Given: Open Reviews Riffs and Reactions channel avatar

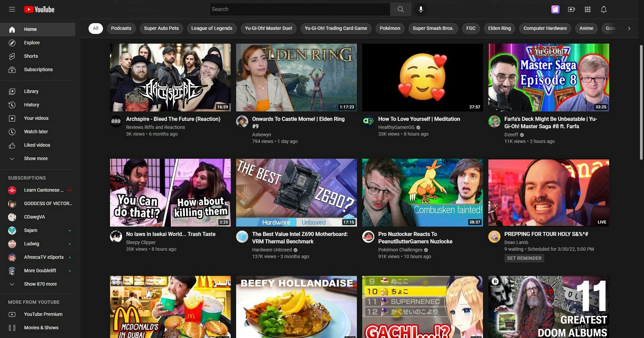Looking at the screenshot, I should tap(116, 122).
